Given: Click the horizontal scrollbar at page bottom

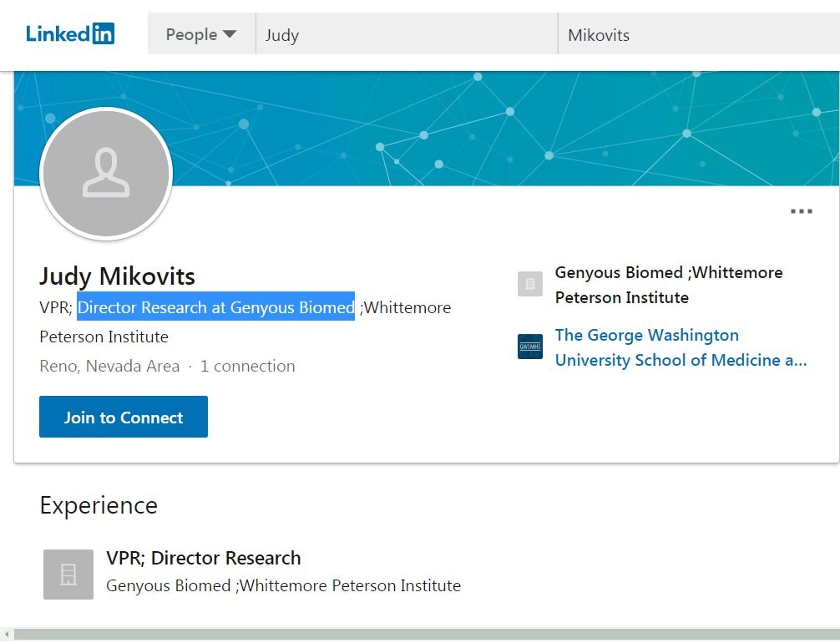Looking at the screenshot, I should point(417,636).
